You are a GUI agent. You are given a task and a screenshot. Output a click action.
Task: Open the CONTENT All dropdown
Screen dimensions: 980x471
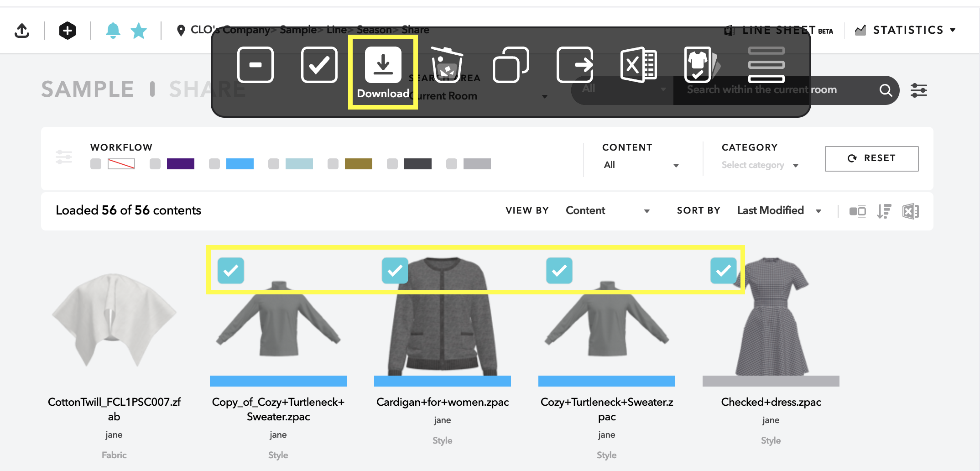[x=641, y=165]
